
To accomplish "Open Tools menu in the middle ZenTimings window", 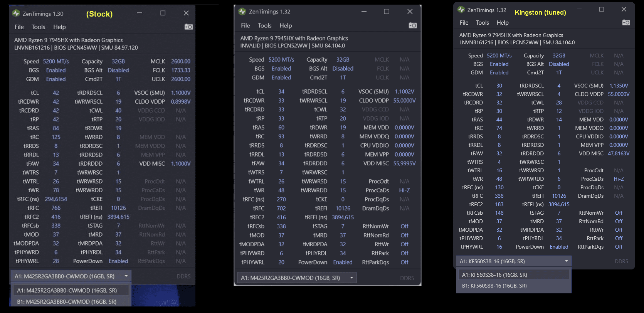I will pos(265,25).
